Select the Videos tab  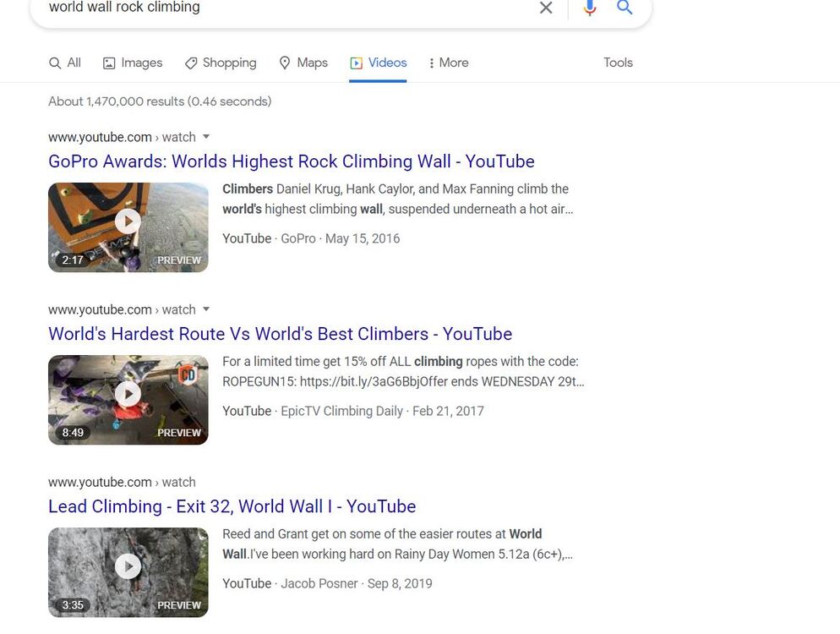click(379, 63)
